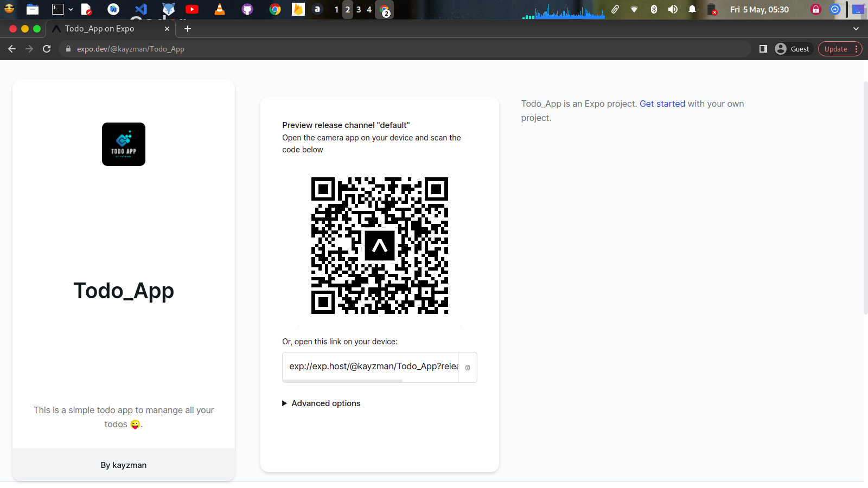Launch VLC media player from the panel
The height and width of the screenshot is (488, 868).
(219, 9)
